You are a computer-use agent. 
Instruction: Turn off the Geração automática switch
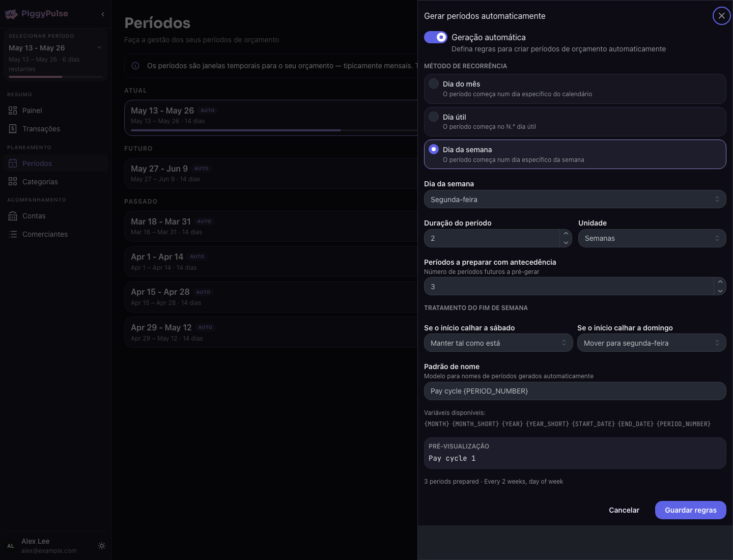coord(436,37)
